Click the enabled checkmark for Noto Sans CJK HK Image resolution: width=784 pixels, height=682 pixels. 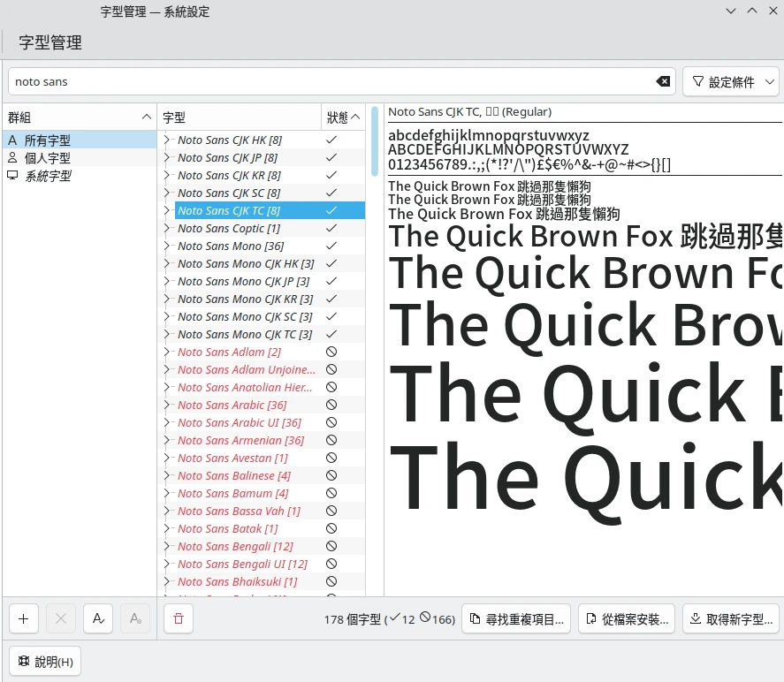[x=331, y=140]
